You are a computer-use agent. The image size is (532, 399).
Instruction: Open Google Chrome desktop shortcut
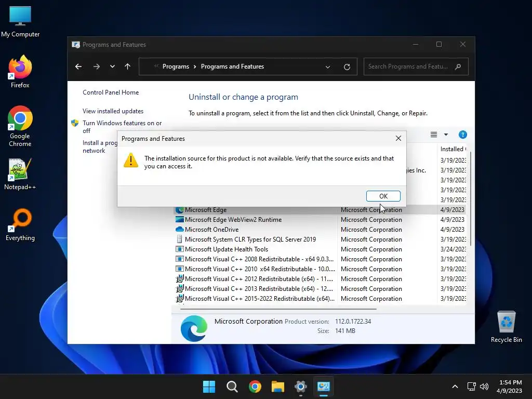tap(20, 126)
